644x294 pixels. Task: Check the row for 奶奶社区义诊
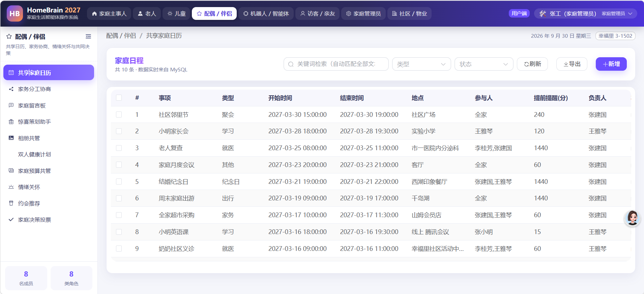click(x=119, y=249)
